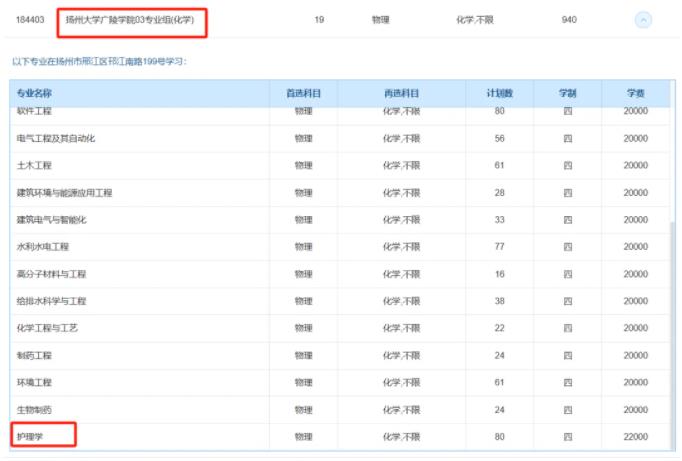Click tuition 22000 for 护理学
This screenshot has width=682, height=461.
point(635,437)
